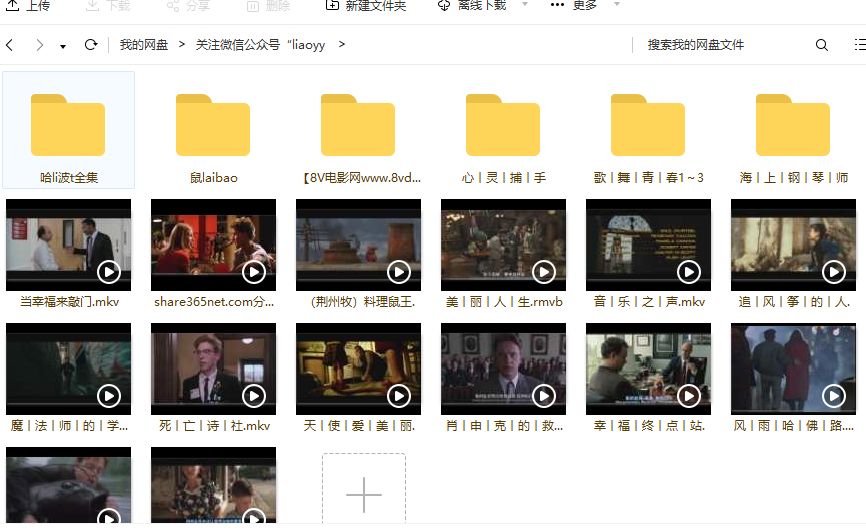866x531 pixels.
Task: Play the 料理鼠王 video
Action: point(399,272)
